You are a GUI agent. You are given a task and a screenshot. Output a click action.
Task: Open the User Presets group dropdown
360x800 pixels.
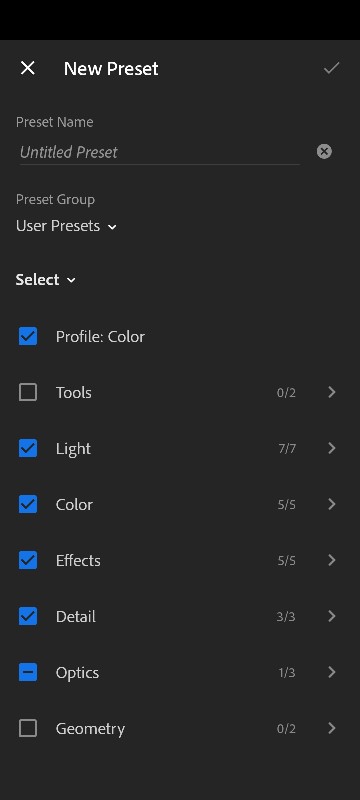coord(66,226)
